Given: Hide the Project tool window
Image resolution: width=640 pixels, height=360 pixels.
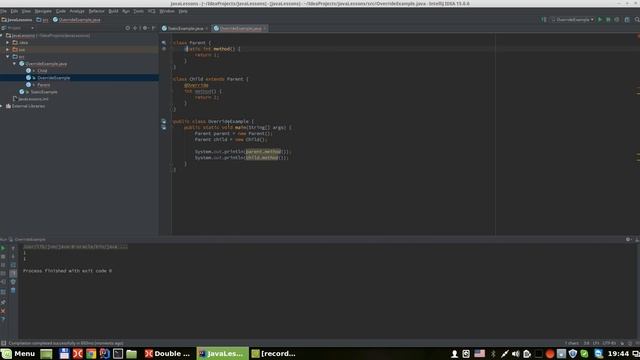Looking at the screenshot, I should (153, 28).
